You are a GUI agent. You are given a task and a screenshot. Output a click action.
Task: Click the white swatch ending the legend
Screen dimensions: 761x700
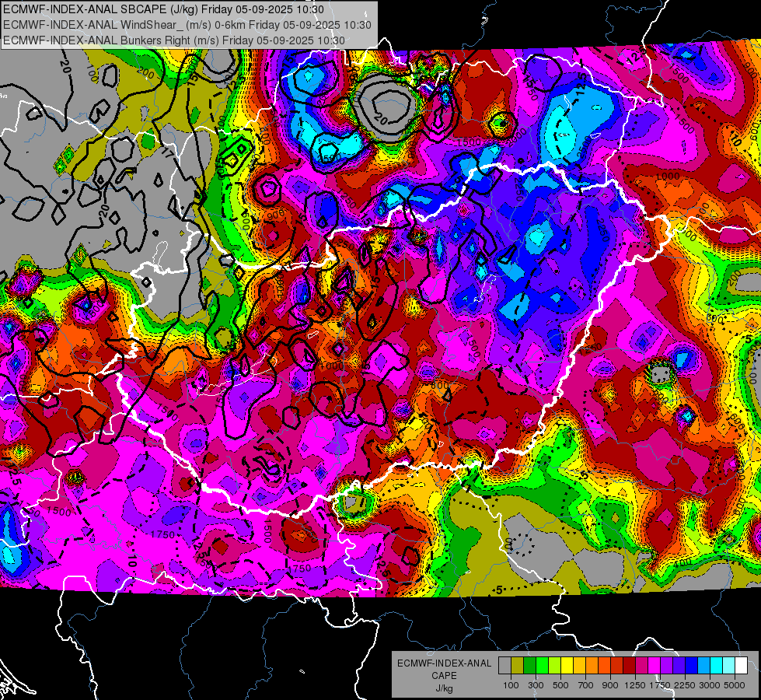742,665
